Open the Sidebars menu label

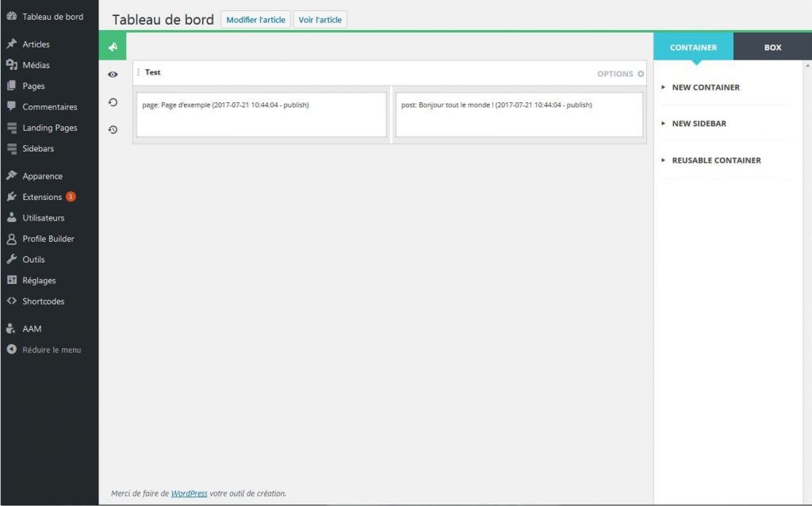point(38,148)
